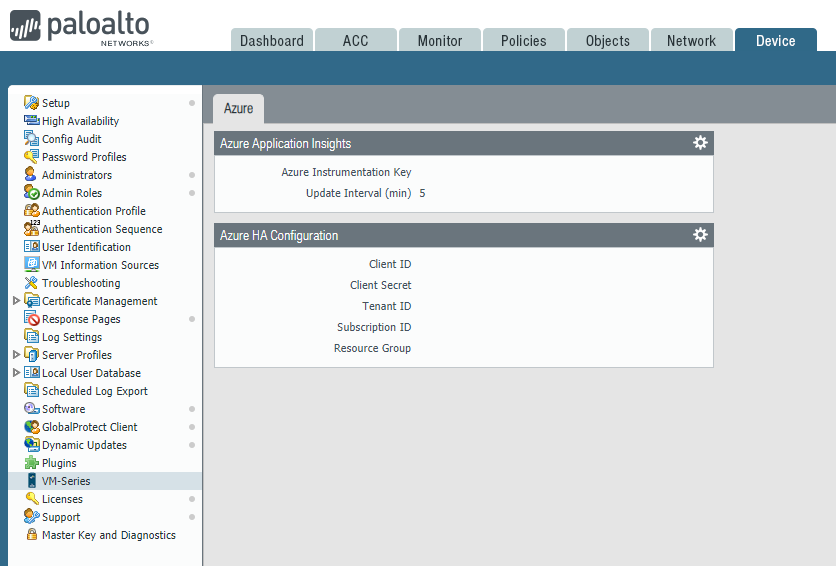Open High Availability settings
This screenshot has height=566, width=836.
coord(80,121)
